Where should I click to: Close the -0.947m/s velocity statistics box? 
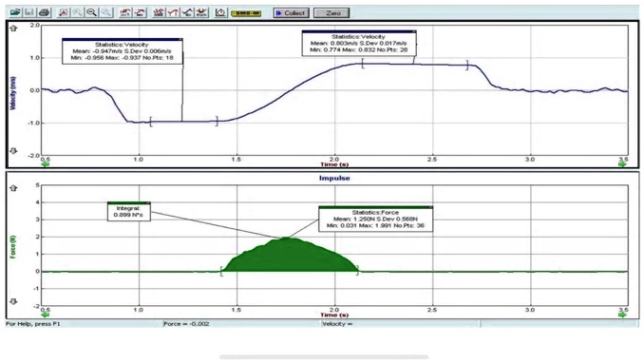(x=180, y=40)
